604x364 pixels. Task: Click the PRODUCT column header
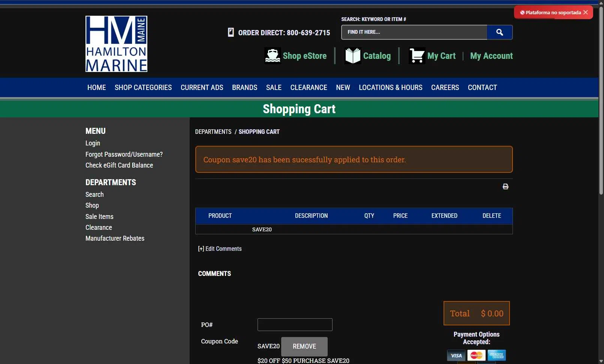click(220, 216)
